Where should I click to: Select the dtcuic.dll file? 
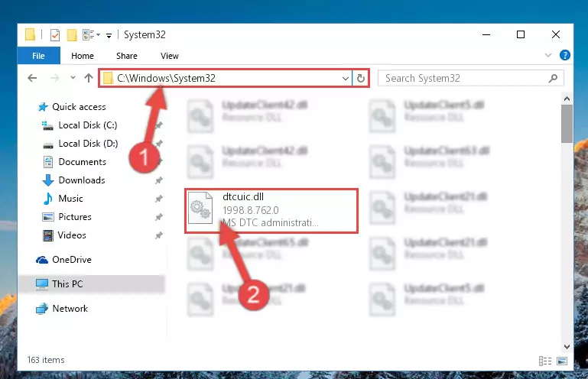pyautogui.click(x=271, y=211)
